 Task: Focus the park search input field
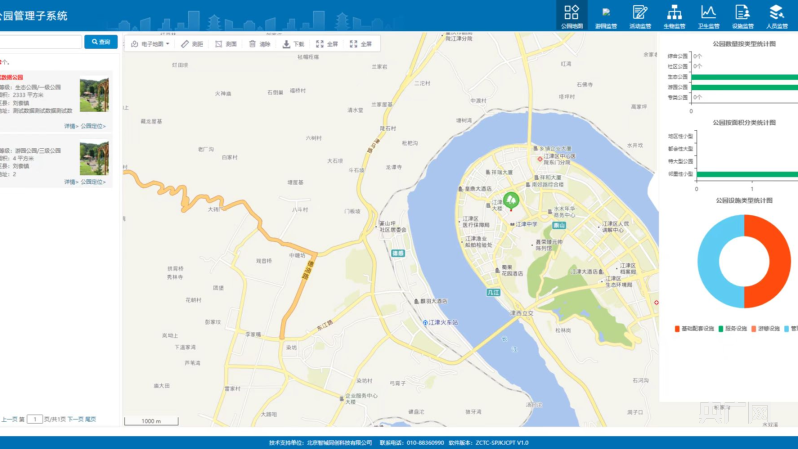pos(40,42)
